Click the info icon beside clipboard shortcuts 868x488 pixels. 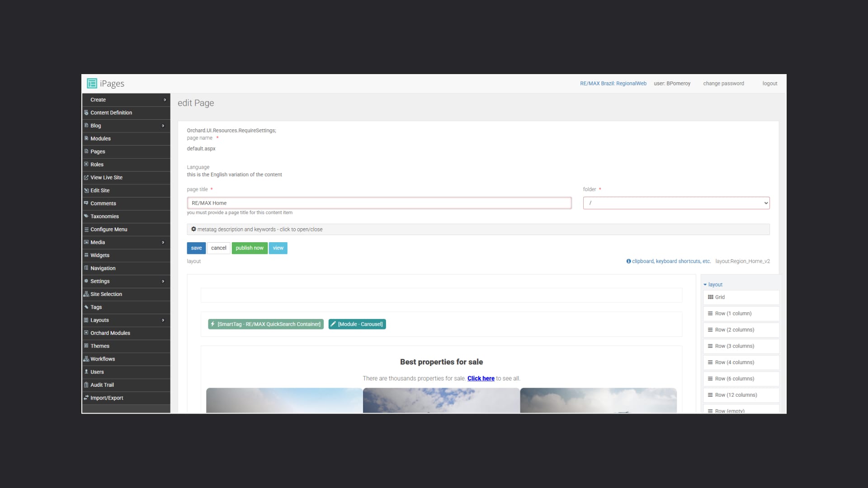(628, 261)
